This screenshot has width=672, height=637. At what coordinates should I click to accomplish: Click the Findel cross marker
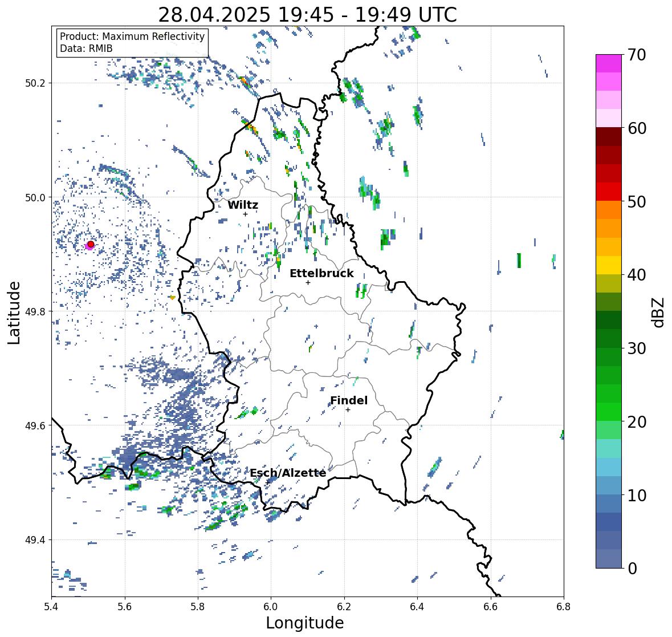348,410
